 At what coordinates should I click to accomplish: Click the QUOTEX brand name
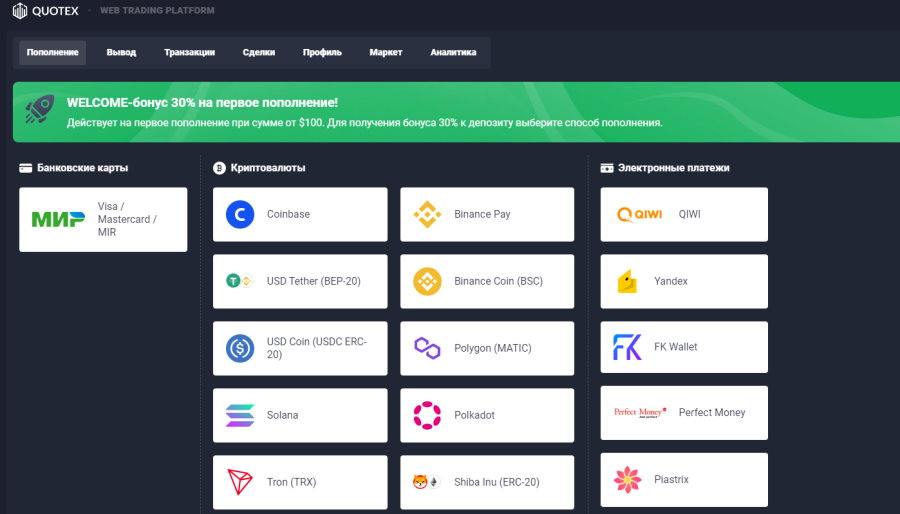click(x=55, y=11)
